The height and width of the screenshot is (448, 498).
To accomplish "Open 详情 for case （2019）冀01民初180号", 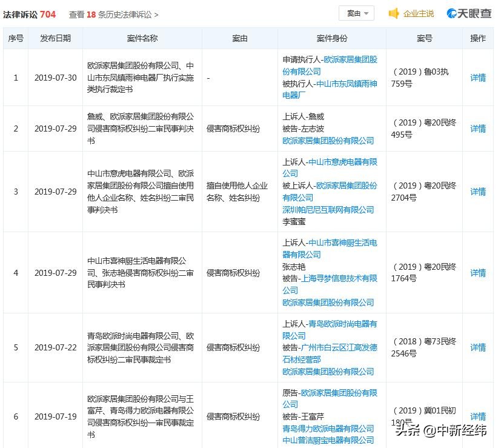I will click(x=477, y=416).
